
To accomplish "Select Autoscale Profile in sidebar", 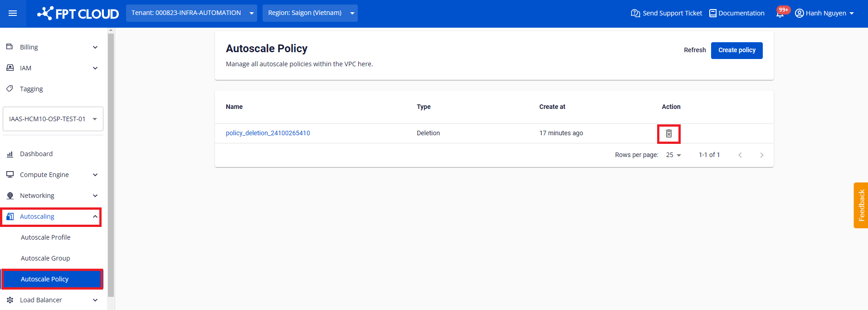I will coord(46,237).
